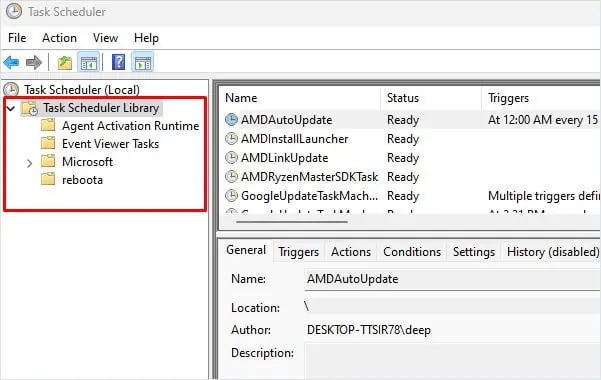The width and height of the screenshot is (601, 380).
Task: Click the clock icon of AMDLinkUpdate task
Action: (x=231, y=158)
